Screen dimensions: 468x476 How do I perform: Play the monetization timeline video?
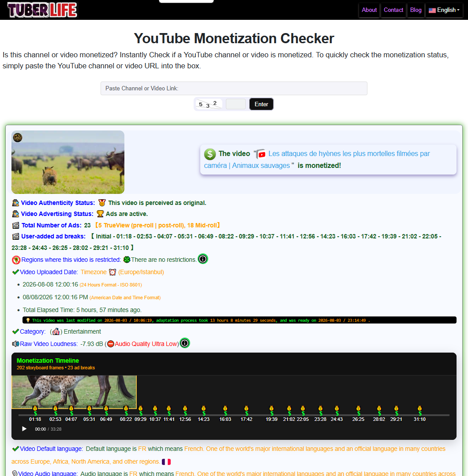tap(24, 429)
